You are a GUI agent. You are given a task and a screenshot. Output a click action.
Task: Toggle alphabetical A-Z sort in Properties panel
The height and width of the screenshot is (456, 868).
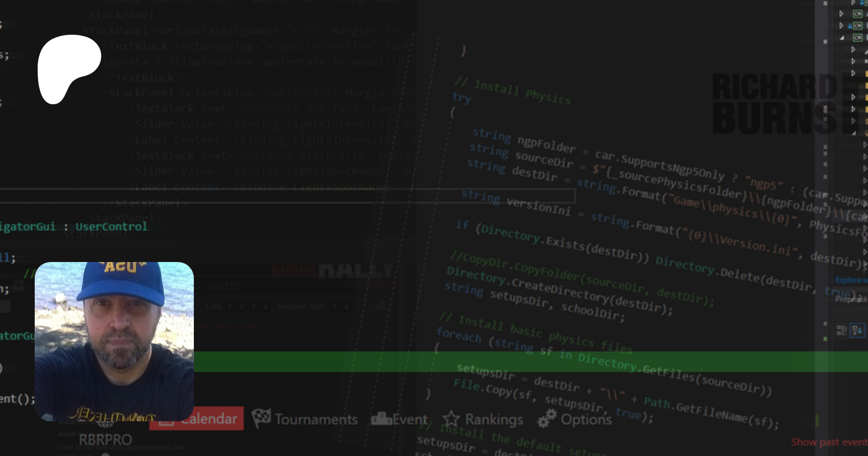click(x=857, y=330)
